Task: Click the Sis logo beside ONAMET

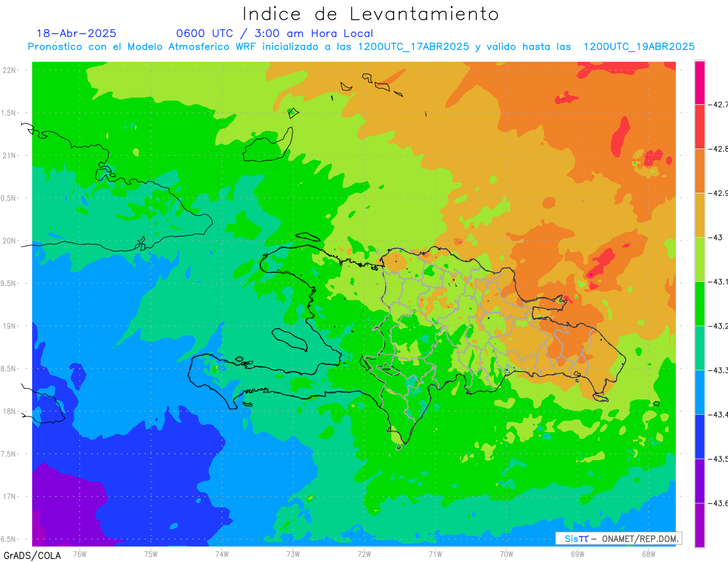Action: 576,538
